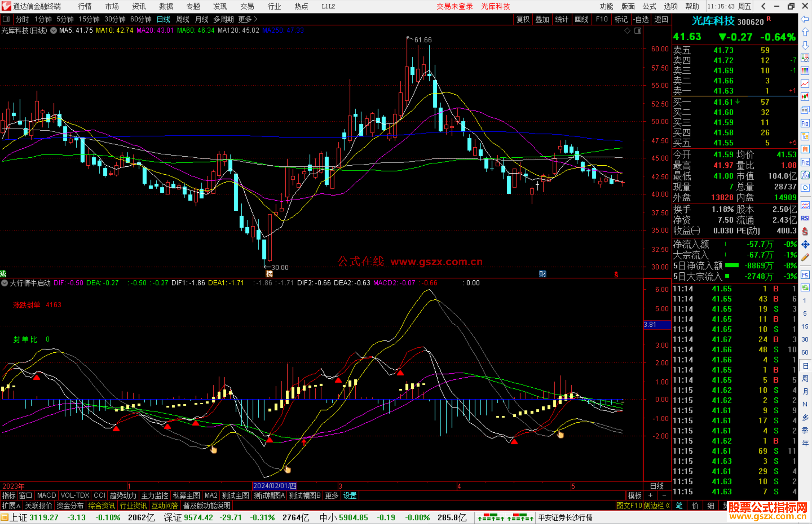Click the candlestick chart sidebar icon
Screen dimensions: 812x524
[x=805, y=97]
